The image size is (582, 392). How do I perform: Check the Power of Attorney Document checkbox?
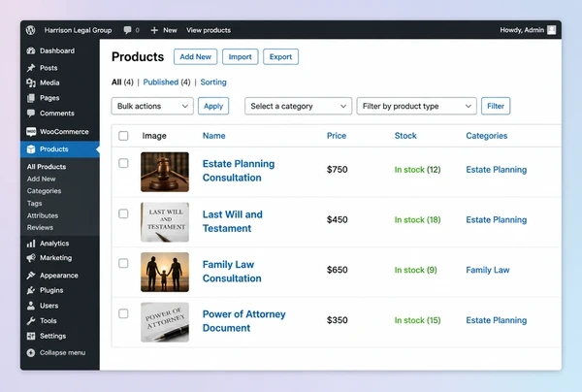point(123,313)
